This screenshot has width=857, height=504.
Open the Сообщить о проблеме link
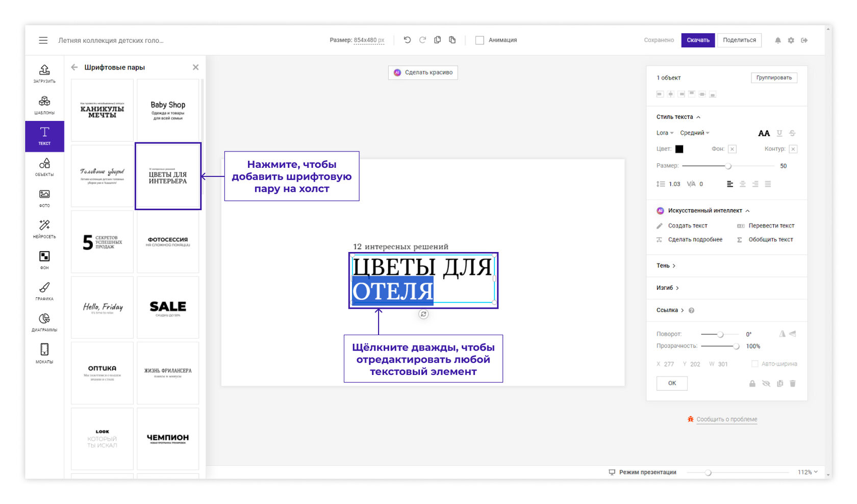click(727, 419)
